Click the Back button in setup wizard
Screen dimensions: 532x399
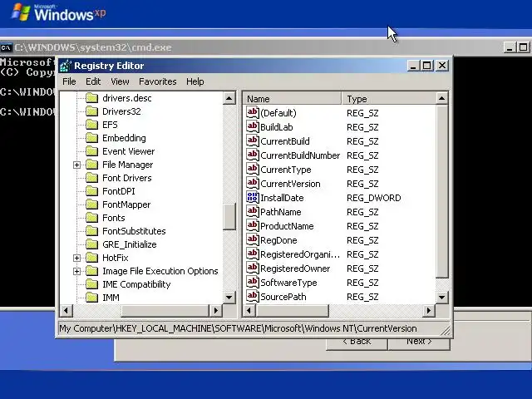tap(357, 342)
